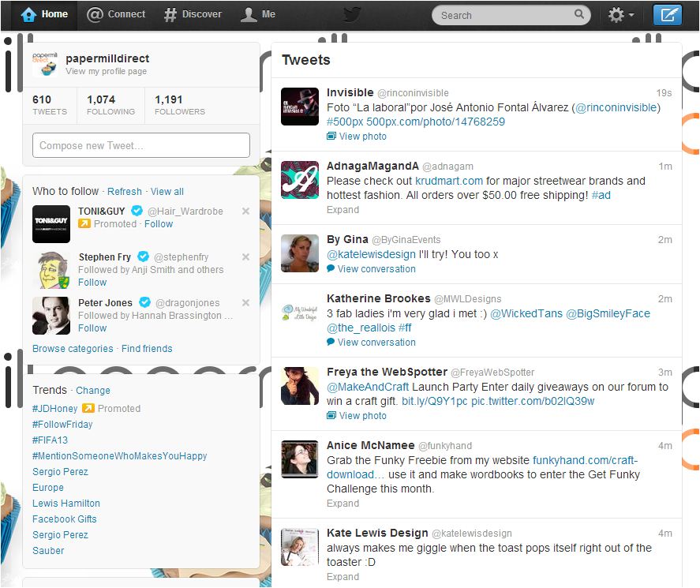Open the #FollowFriday trend
700x588 pixels.
click(x=62, y=424)
